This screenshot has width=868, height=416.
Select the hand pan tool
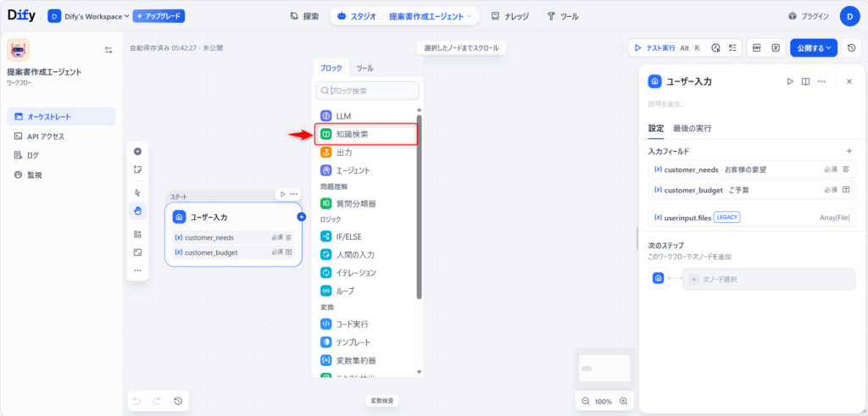[137, 210]
